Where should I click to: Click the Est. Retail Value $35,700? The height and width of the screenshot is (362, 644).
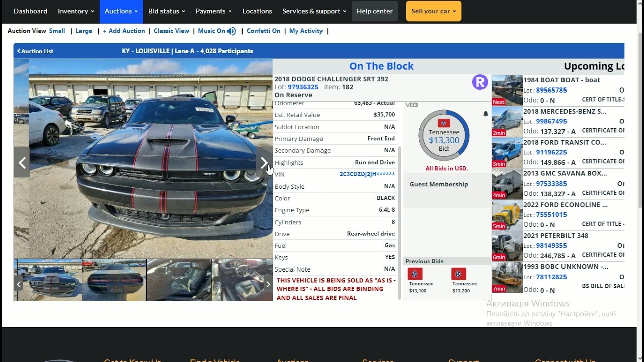click(x=384, y=115)
